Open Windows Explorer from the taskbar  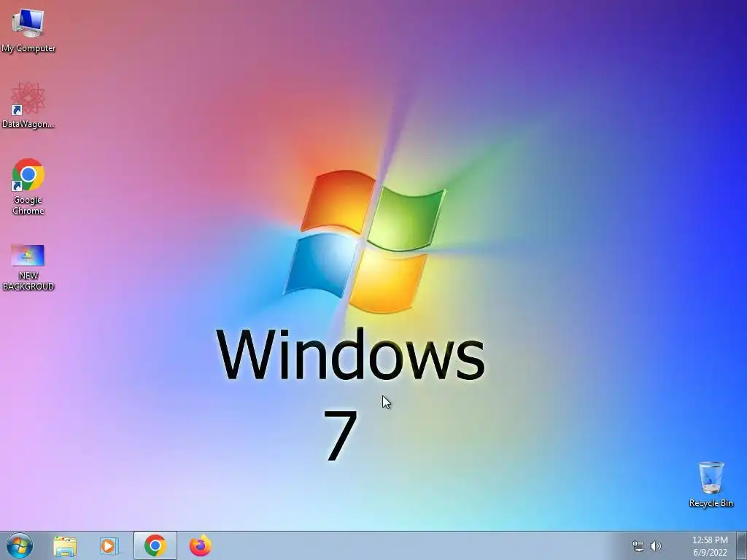(65, 545)
